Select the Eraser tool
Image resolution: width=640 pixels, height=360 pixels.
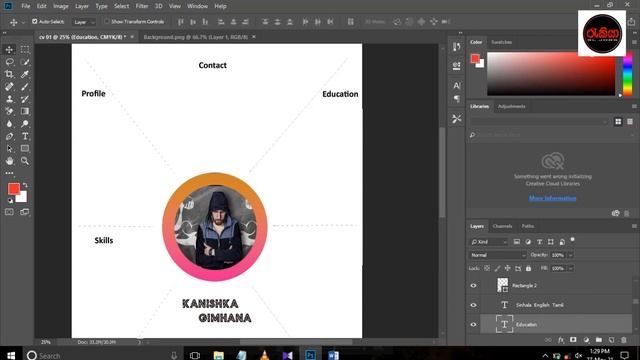9,111
